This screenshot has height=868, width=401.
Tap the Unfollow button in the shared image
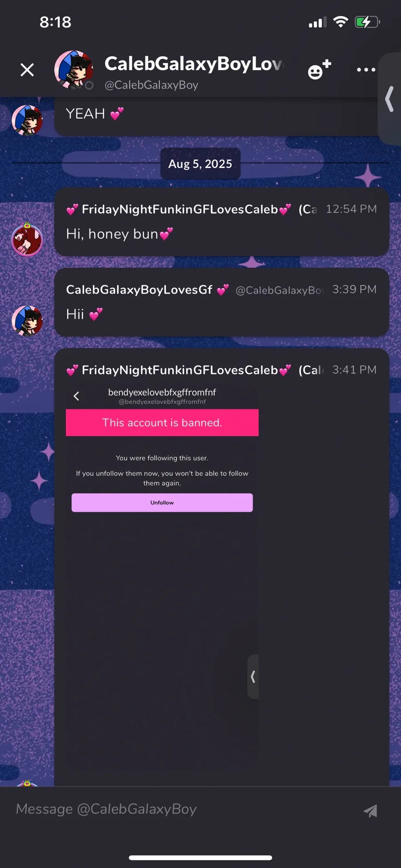point(162,503)
